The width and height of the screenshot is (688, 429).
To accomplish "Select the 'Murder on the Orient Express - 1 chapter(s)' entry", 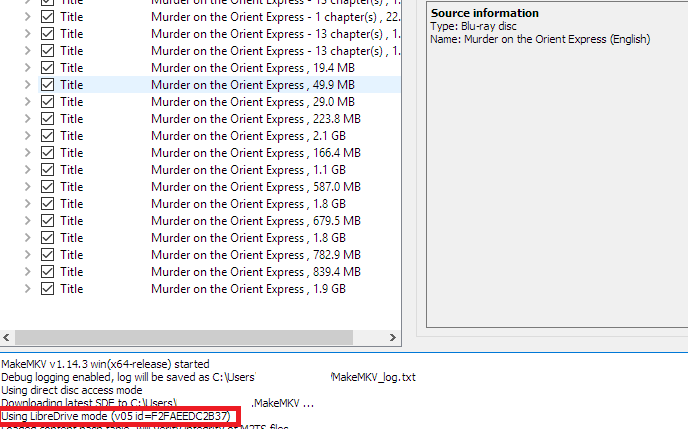I will (x=276, y=17).
